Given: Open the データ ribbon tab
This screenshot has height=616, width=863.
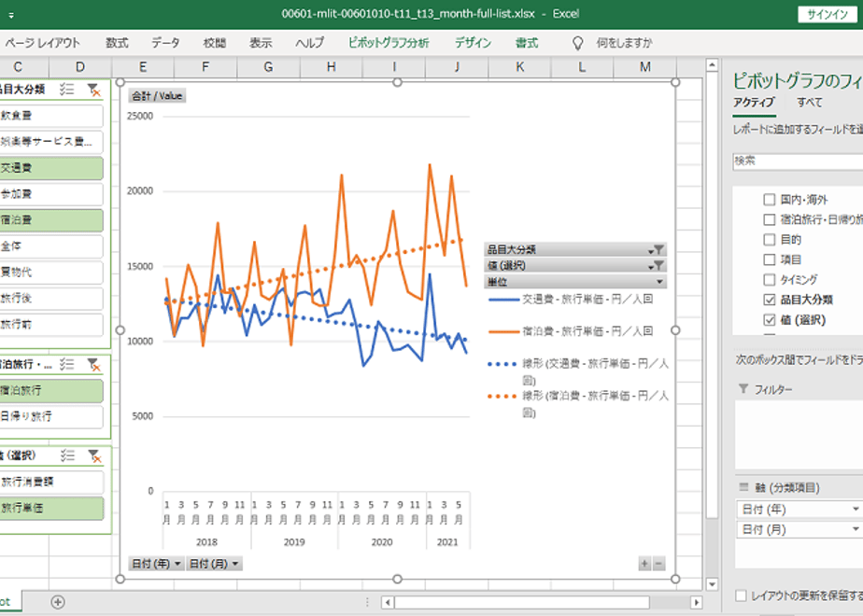Looking at the screenshot, I should pos(165,43).
